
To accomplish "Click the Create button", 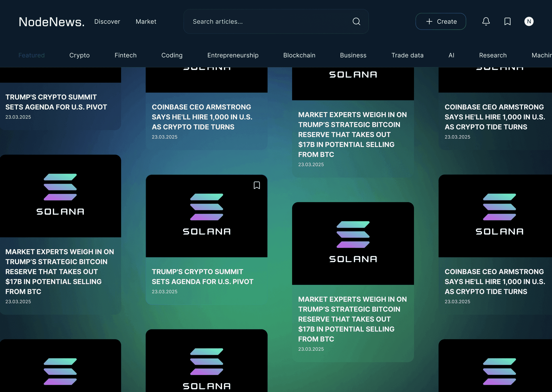I will pyautogui.click(x=441, y=22).
